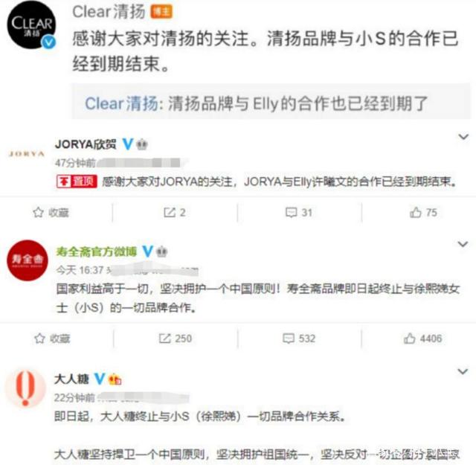This screenshot has width=476, height=465.
Task: Open the 532 comments on the 寿全斋 post
Action: (x=299, y=339)
